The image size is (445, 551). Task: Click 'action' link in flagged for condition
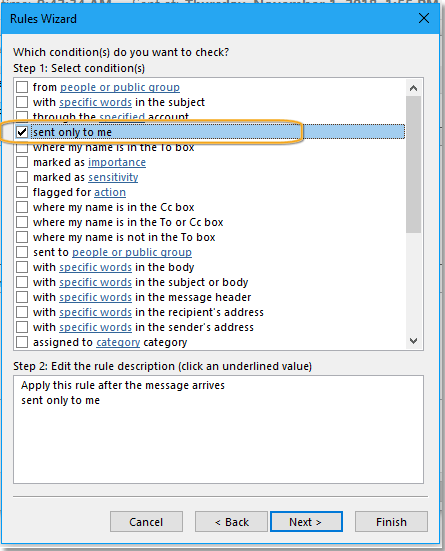tap(110, 193)
